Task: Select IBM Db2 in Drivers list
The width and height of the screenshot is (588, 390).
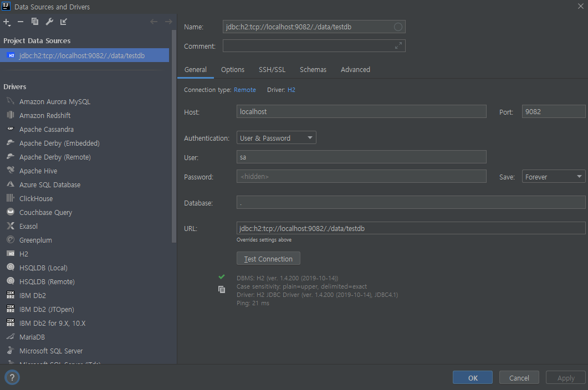Action: (33, 295)
